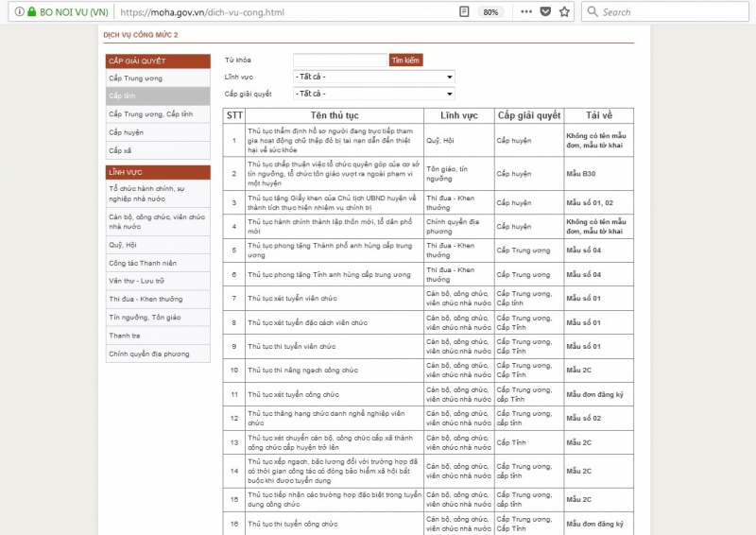Download Mẫu B30 form
Image resolution: width=756 pixels, height=535 pixels.
pos(580,174)
